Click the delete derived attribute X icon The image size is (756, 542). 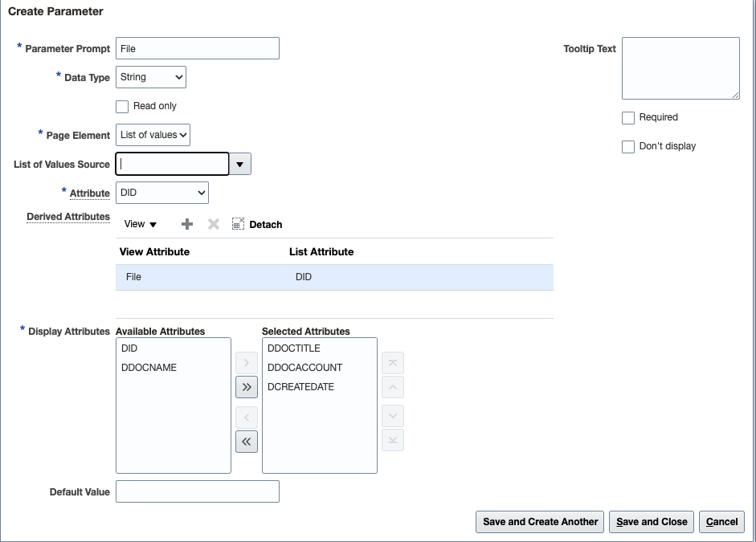214,224
